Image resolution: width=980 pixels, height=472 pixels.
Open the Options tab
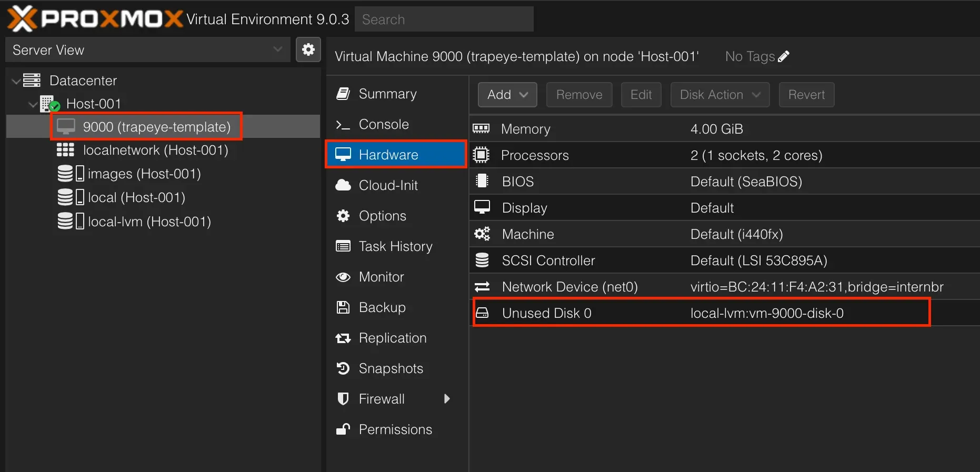click(397, 216)
